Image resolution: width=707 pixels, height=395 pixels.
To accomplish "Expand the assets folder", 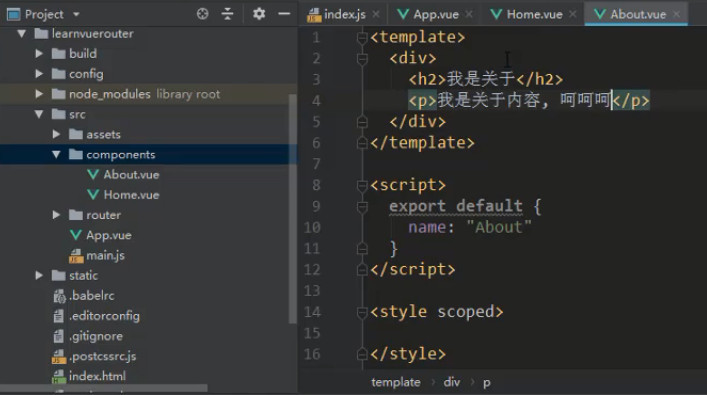I will (56, 134).
